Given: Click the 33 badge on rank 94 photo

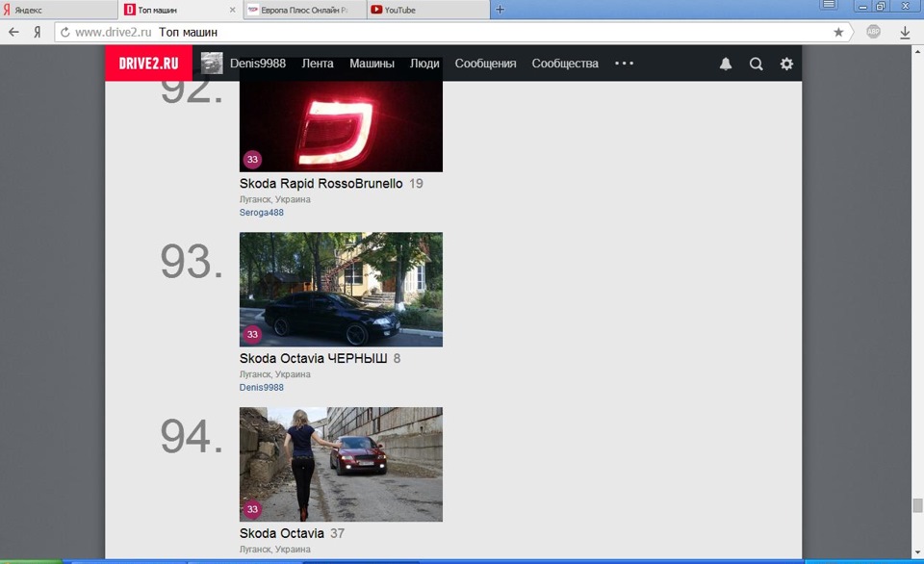Looking at the screenshot, I should point(252,509).
